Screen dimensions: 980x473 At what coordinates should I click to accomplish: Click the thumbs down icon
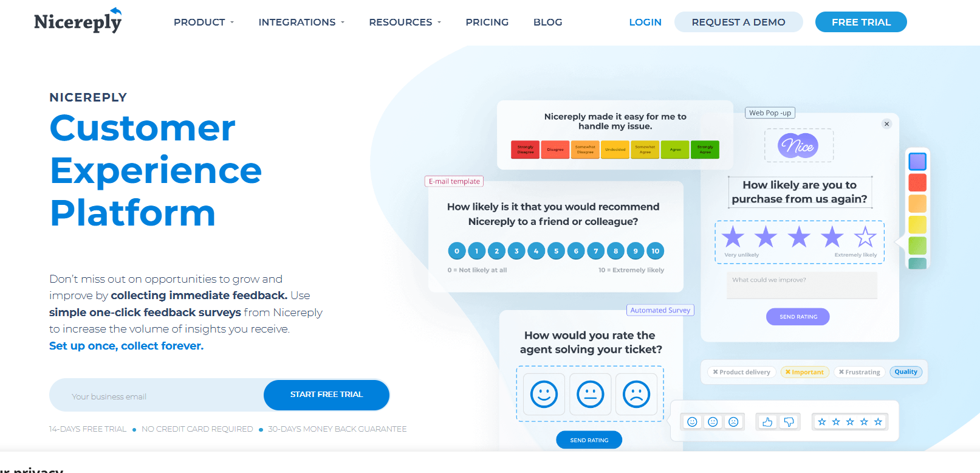pyautogui.click(x=789, y=422)
